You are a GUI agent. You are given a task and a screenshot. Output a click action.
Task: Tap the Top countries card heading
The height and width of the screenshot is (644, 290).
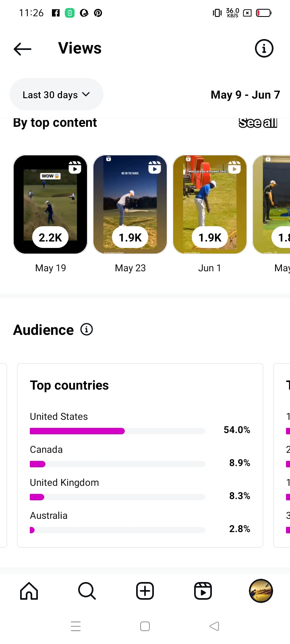[x=69, y=385]
